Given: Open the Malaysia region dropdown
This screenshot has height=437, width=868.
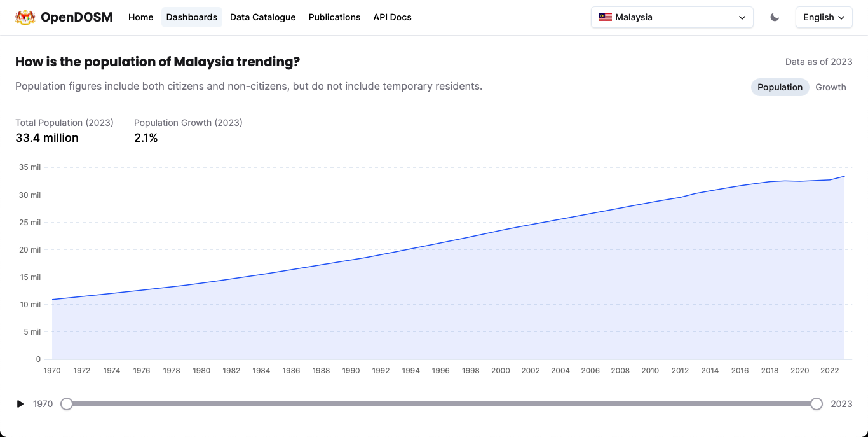Looking at the screenshot, I should point(672,17).
